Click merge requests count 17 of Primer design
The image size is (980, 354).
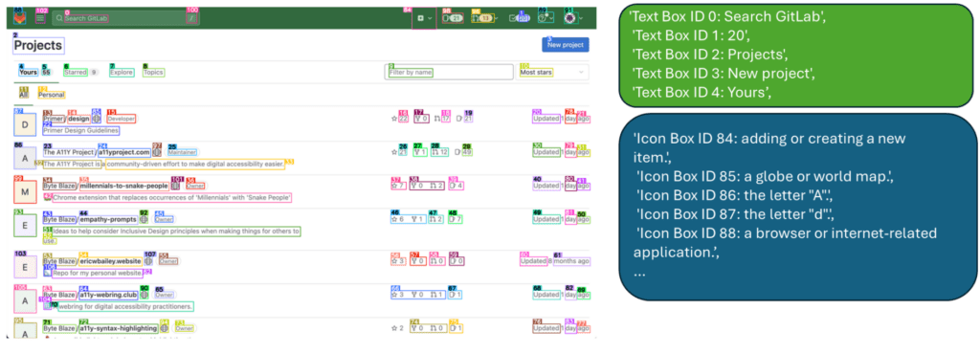point(442,118)
